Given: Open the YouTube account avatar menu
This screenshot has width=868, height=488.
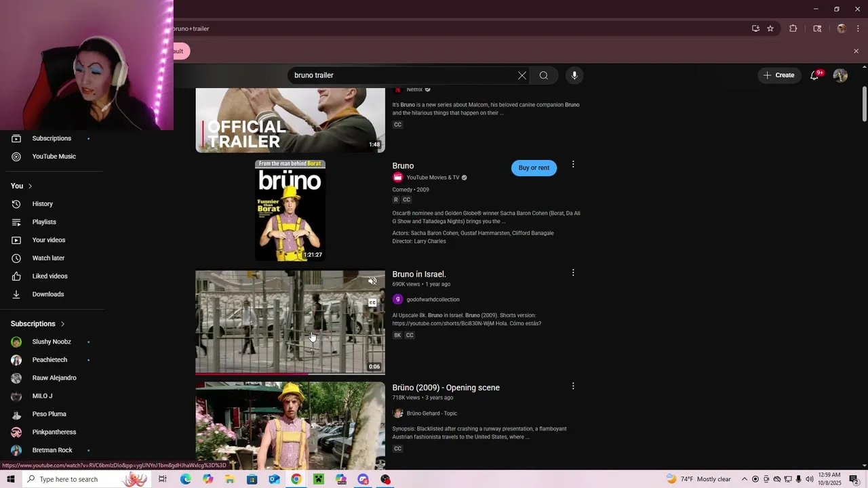Looking at the screenshot, I should coord(840,75).
